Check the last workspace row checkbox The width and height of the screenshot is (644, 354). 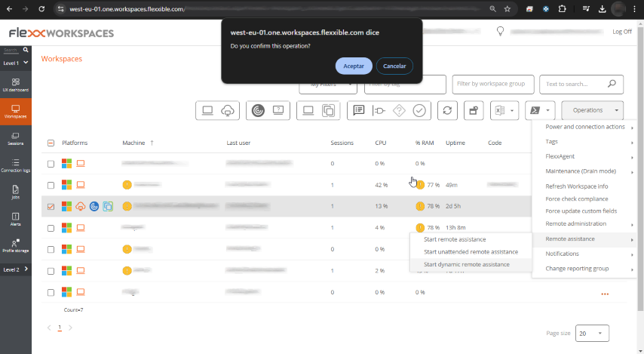click(x=51, y=292)
